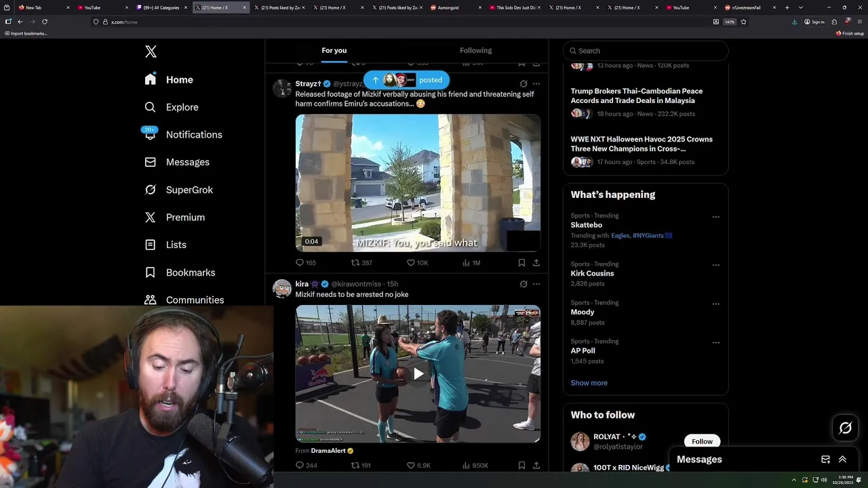Switch to the Following tab
Screen dimensions: 868x488
pos(475,50)
